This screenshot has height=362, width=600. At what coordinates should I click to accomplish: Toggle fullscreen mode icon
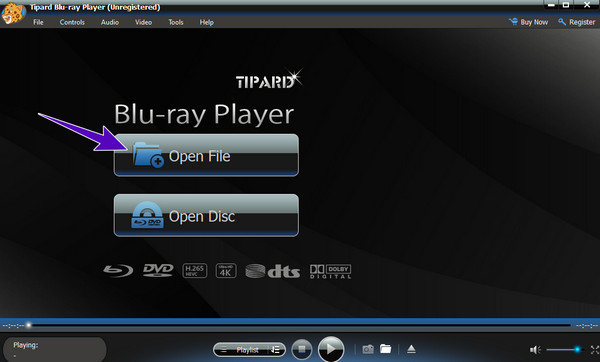pos(595,349)
